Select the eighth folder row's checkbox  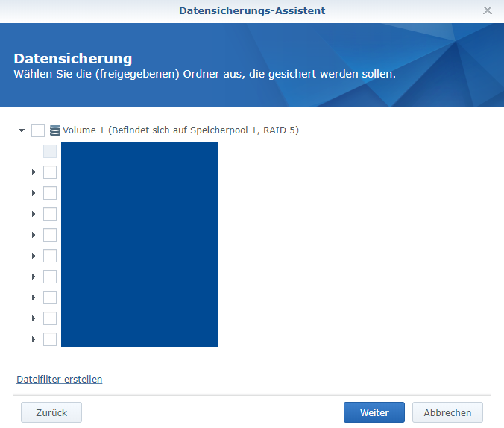tap(50, 298)
